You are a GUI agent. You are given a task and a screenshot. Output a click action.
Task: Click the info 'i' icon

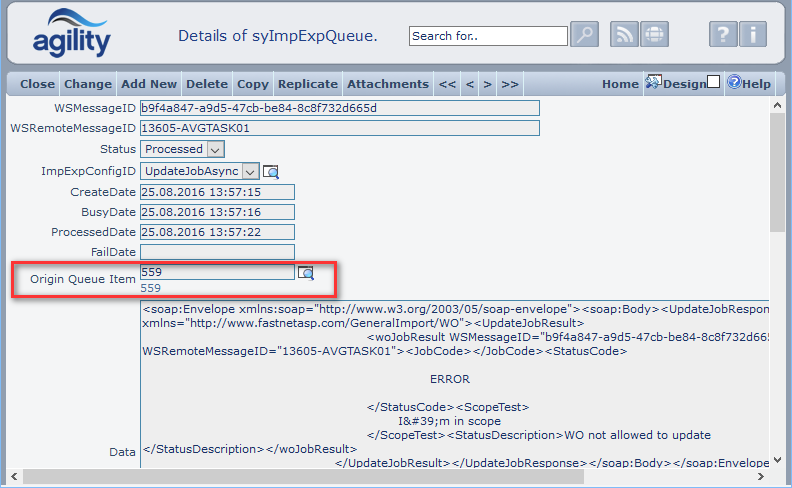click(753, 34)
